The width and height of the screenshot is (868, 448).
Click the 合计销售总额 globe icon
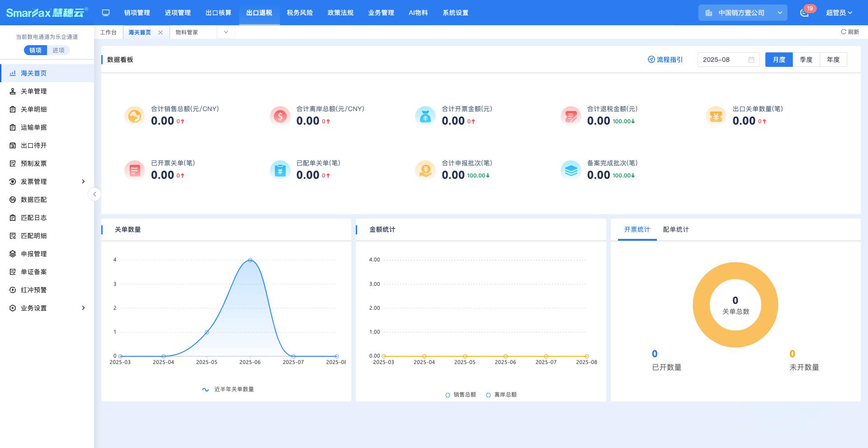coord(134,116)
